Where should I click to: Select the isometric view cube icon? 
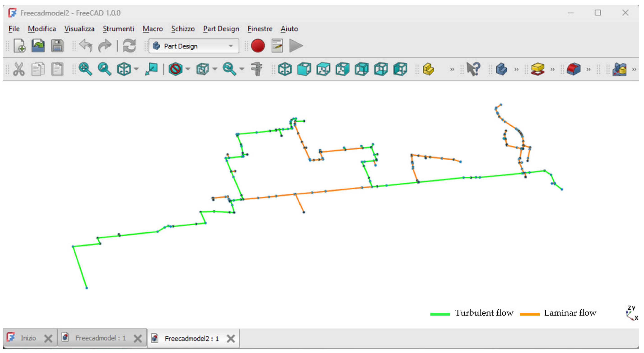(285, 69)
